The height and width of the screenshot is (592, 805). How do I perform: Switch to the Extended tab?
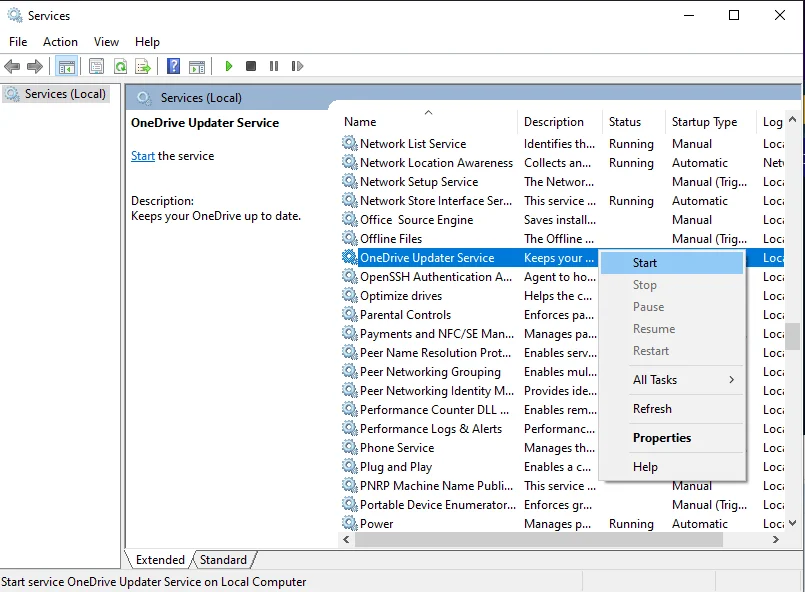[x=160, y=560]
